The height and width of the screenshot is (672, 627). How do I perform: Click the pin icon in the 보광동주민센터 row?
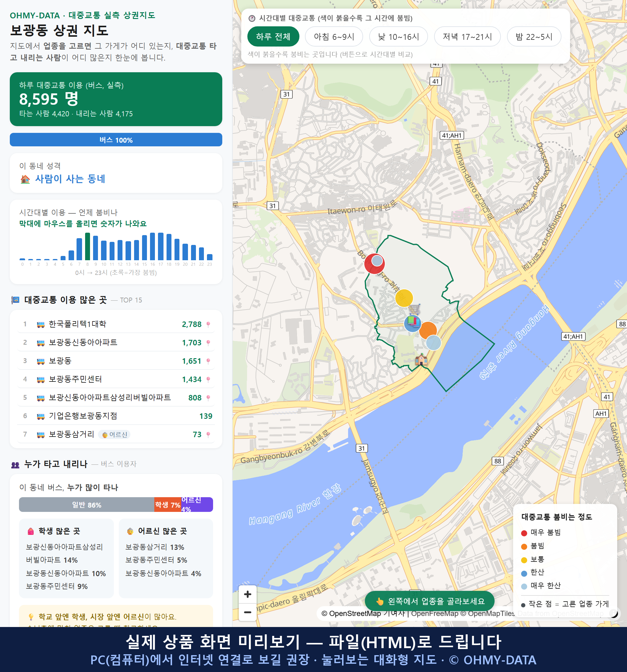[208, 380]
